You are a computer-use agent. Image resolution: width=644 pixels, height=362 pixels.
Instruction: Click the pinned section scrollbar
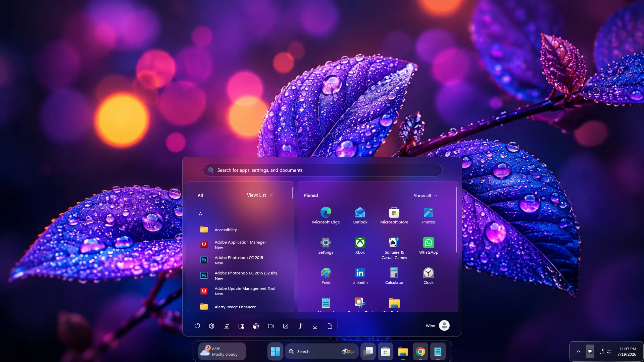(x=456, y=220)
